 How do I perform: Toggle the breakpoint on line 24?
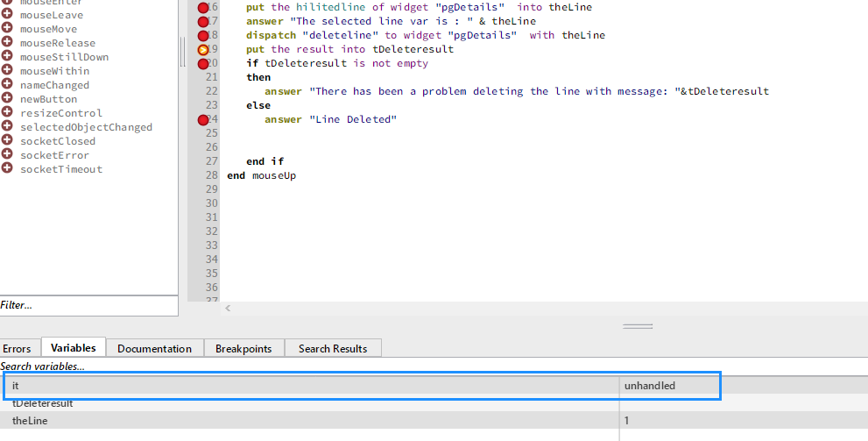click(203, 120)
